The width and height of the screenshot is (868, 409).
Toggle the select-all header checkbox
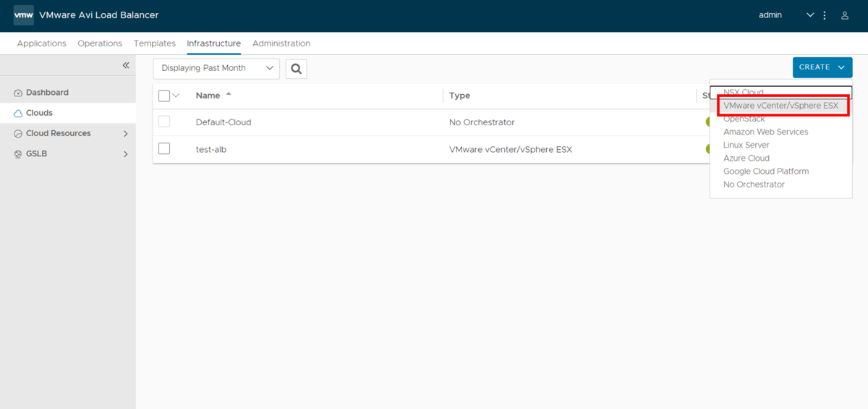pyautogui.click(x=163, y=96)
